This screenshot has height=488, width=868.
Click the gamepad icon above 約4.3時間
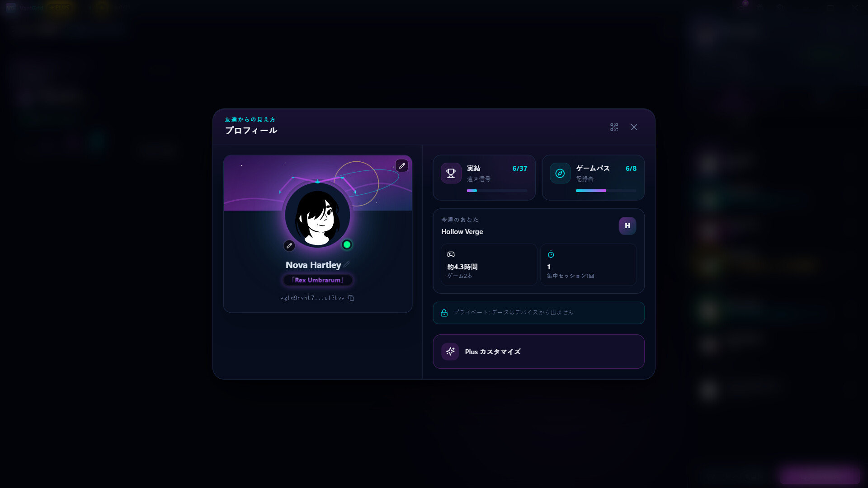click(451, 254)
